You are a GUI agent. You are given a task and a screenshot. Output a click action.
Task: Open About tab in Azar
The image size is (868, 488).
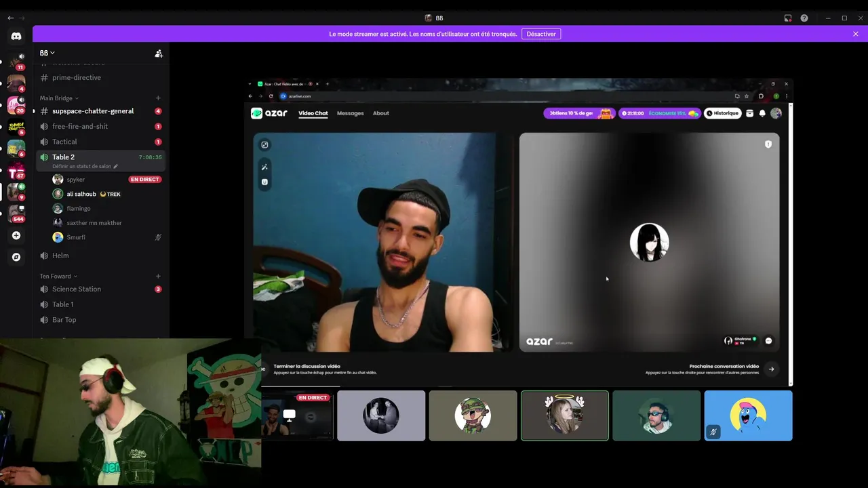pos(381,113)
